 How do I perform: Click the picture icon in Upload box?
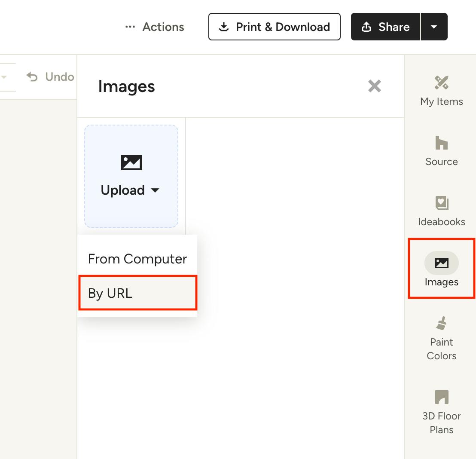click(x=131, y=162)
